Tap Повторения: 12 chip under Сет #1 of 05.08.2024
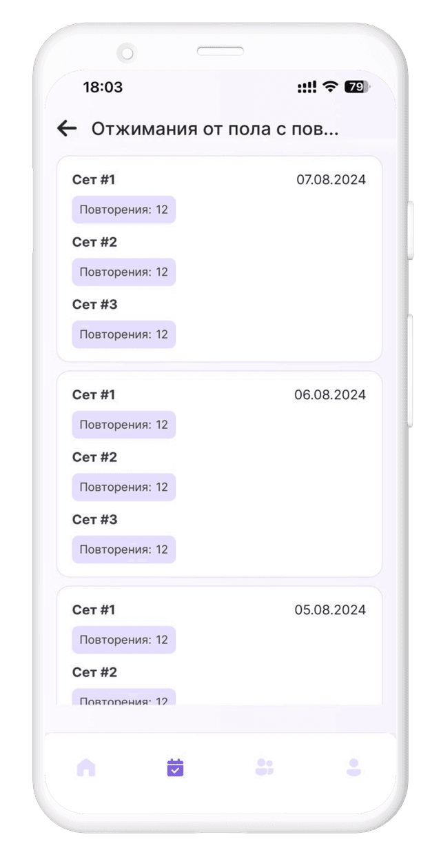The image size is (441, 868). 124,640
